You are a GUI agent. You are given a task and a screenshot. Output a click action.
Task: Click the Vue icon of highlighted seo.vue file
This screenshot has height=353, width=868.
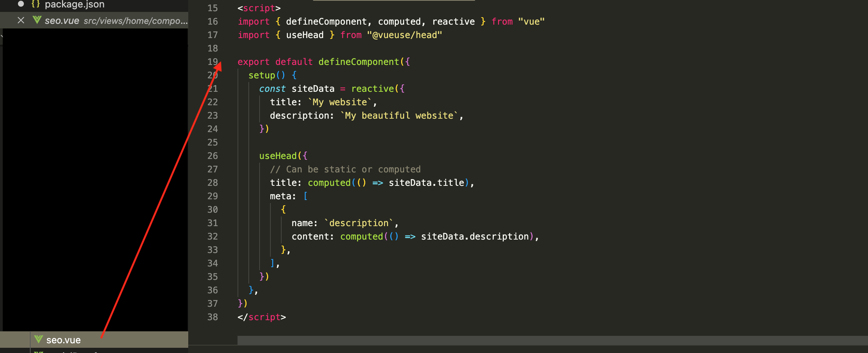38,340
